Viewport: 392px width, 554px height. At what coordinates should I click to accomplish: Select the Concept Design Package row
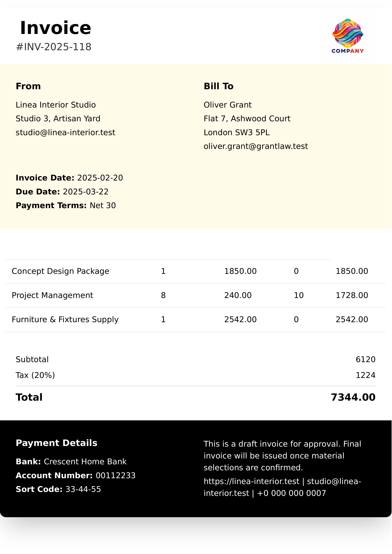(x=60, y=271)
